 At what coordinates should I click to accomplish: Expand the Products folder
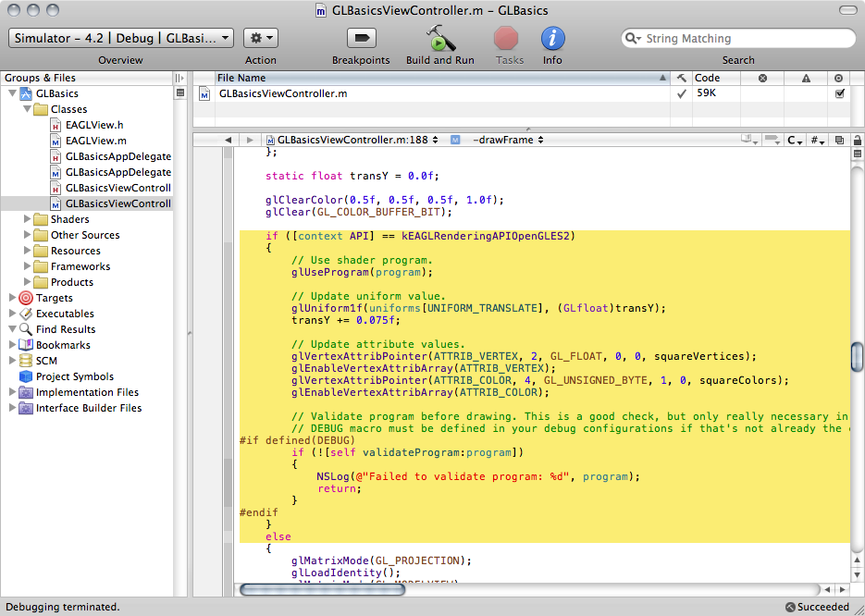[27, 282]
